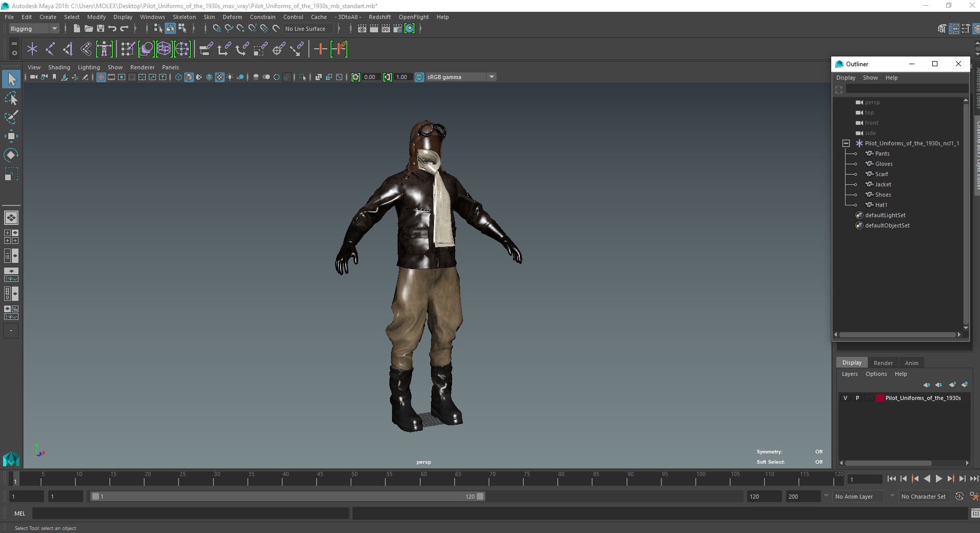Toggle wireframe shading in the viewport
Viewport: 980px width, 533px height.
point(179,77)
